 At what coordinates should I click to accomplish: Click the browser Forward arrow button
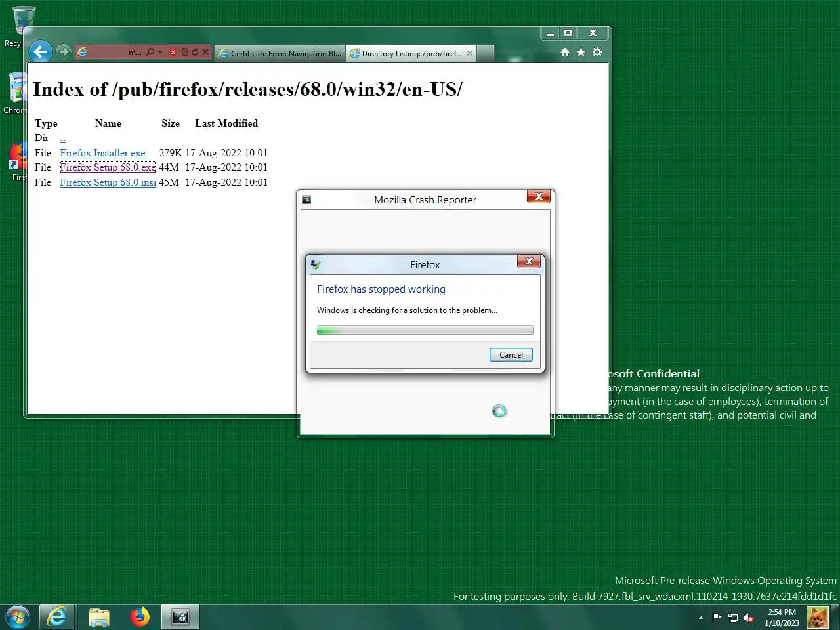64,52
